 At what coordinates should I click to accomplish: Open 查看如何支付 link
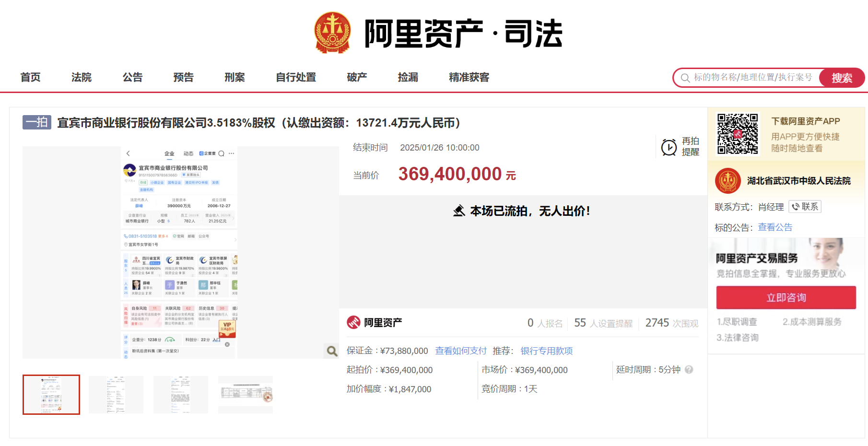point(461,351)
